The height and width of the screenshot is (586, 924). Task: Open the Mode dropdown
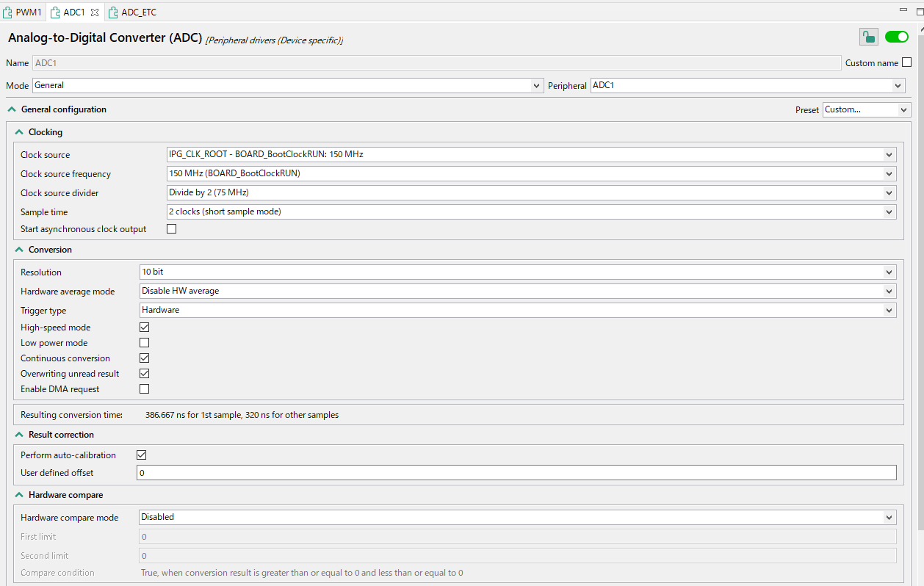(x=535, y=85)
